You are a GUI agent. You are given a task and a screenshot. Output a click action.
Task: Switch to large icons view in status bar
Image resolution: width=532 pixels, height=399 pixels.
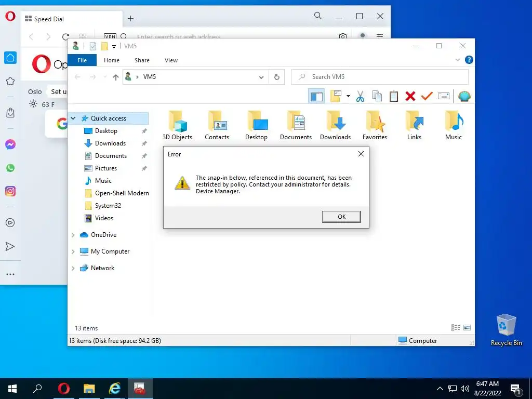pyautogui.click(x=467, y=328)
